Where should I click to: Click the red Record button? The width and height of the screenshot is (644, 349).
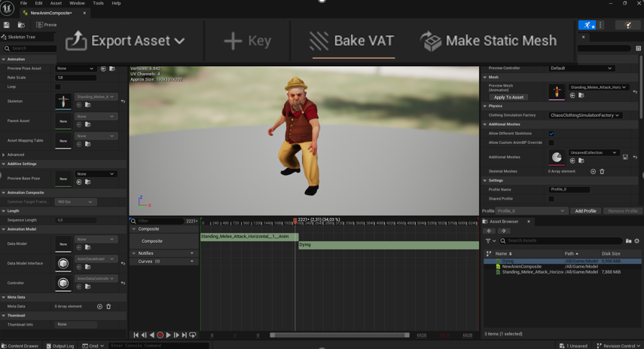coord(160,335)
